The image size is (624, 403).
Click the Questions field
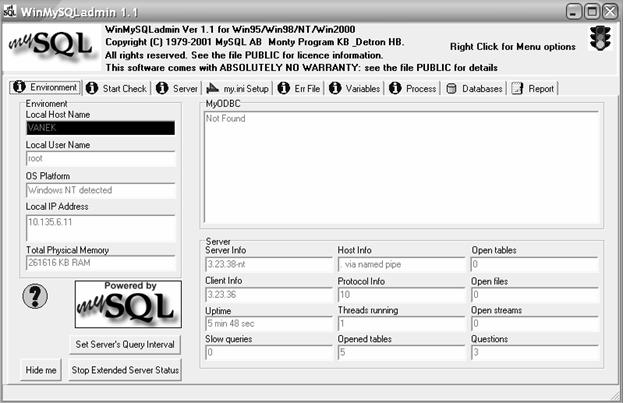point(535,352)
